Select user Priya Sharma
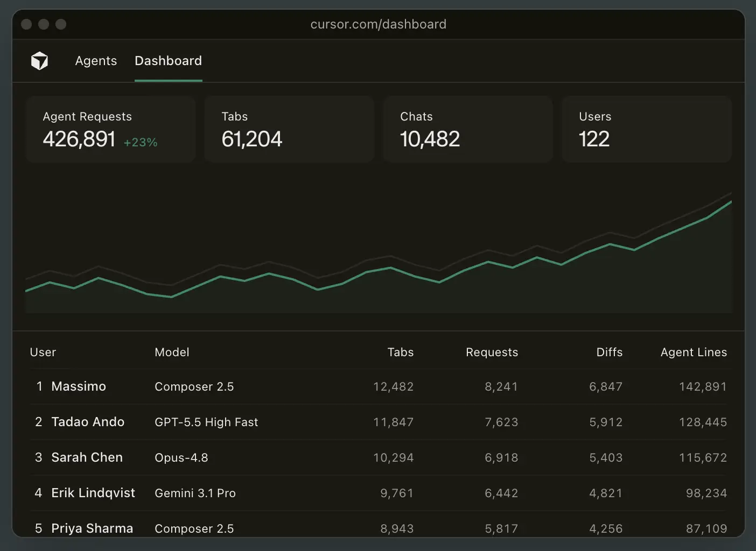Image resolution: width=756 pixels, height=551 pixels. (x=92, y=528)
